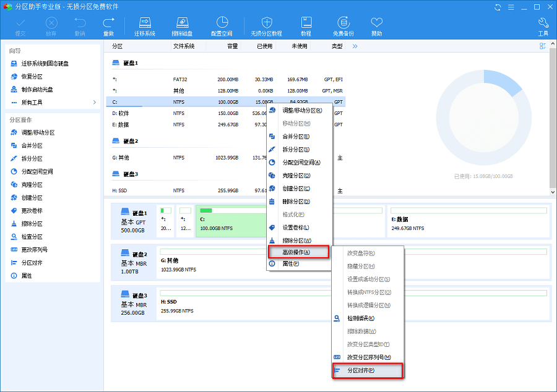Click the 迁移系统 toolbar icon
557x392 pixels.
pyautogui.click(x=145, y=26)
